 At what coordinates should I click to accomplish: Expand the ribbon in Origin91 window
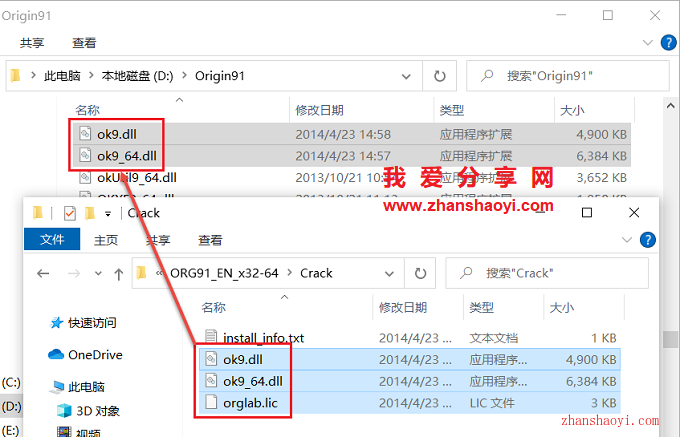(647, 42)
